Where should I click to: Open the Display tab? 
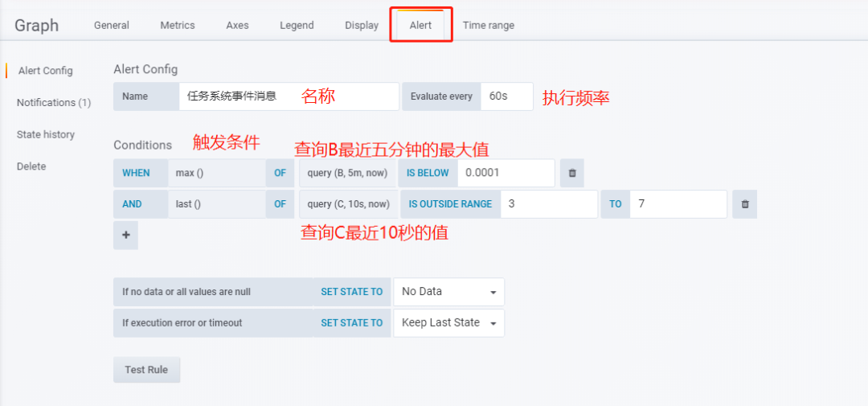[x=362, y=26]
